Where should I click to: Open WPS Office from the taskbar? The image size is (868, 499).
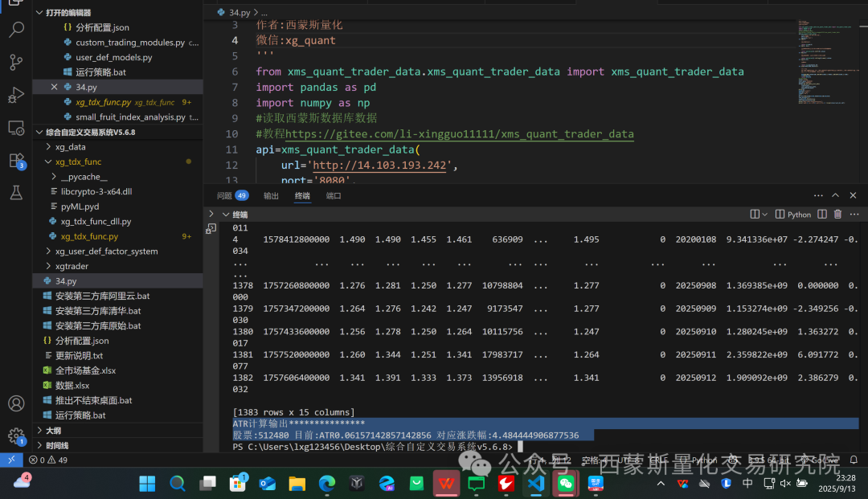[x=446, y=484]
